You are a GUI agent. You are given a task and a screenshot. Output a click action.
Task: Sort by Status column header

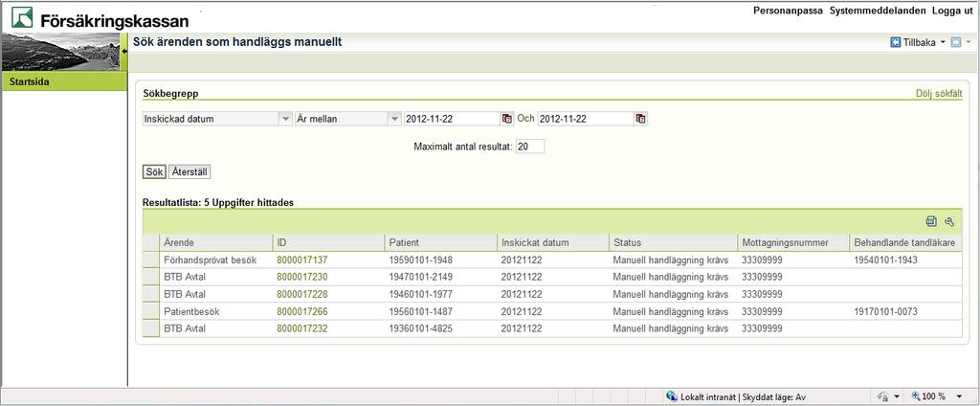[x=673, y=242]
